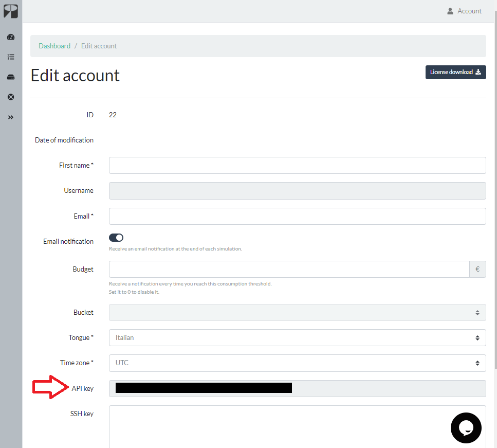Toggle the Email notification switch
The height and width of the screenshot is (448, 497).
[x=116, y=238]
